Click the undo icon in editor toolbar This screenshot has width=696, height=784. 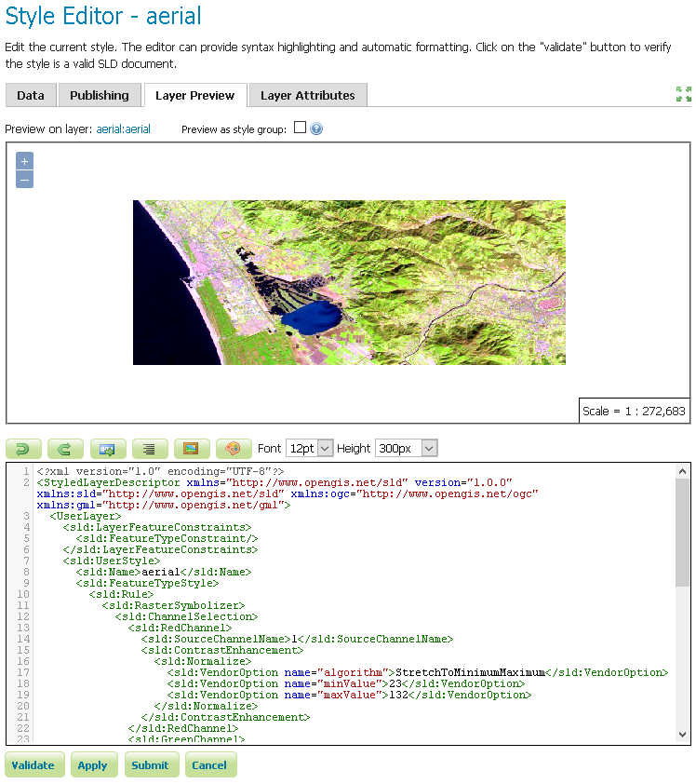point(23,449)
